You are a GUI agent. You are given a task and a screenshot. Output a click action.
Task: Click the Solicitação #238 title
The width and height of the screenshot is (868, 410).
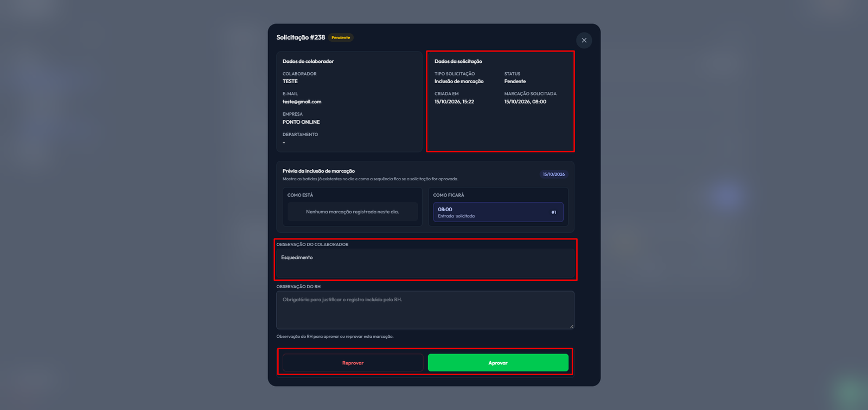[301, 37]
